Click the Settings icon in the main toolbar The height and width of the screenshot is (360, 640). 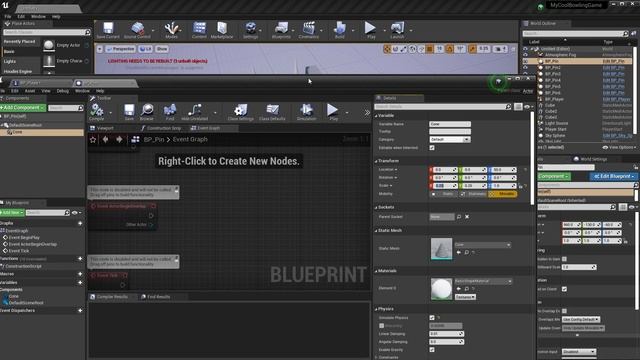pyautogui.click(x=251, y=30)
